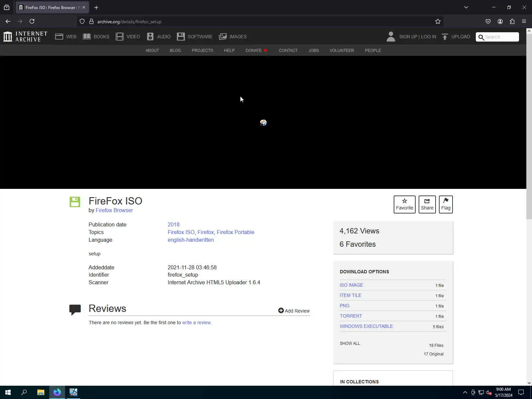
Task: Click the Share button
Action: click(427, 204)
